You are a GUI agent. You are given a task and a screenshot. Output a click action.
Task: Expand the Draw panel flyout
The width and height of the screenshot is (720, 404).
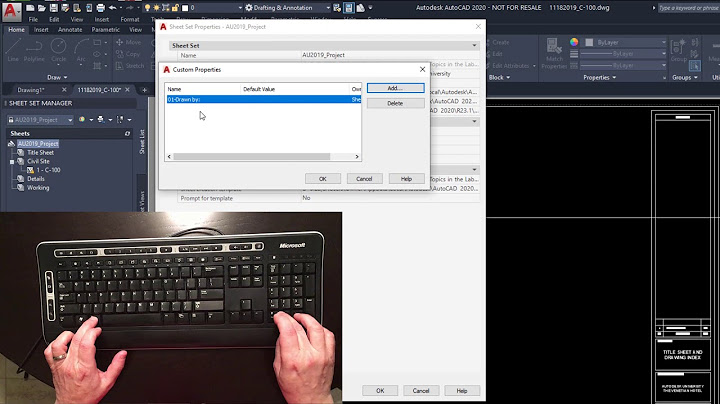pos(57,77)
